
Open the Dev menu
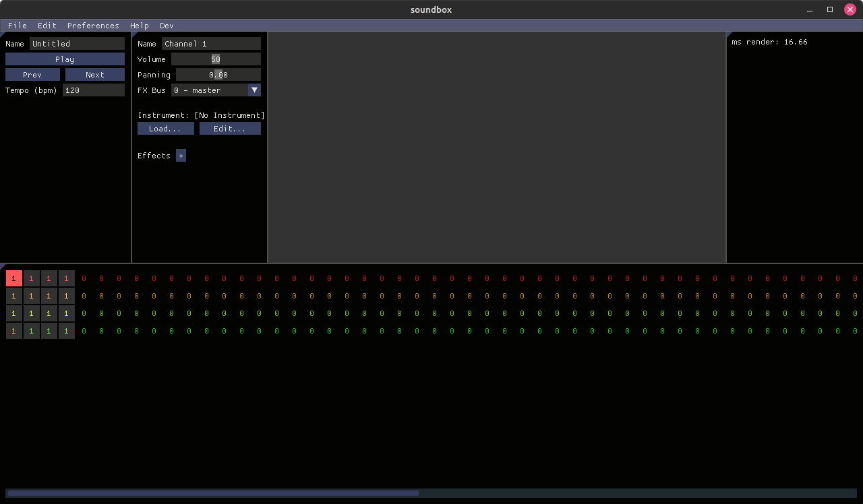[x=167, y=26]
